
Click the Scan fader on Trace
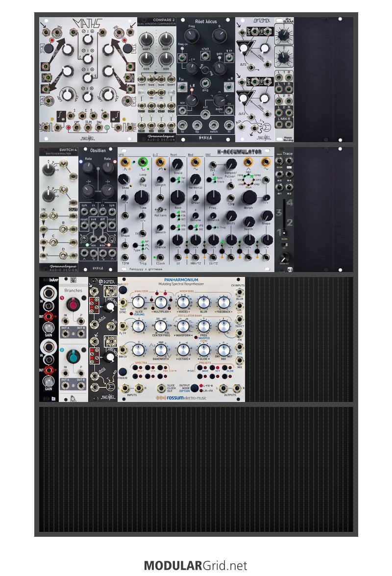click(x=285, y=232)
